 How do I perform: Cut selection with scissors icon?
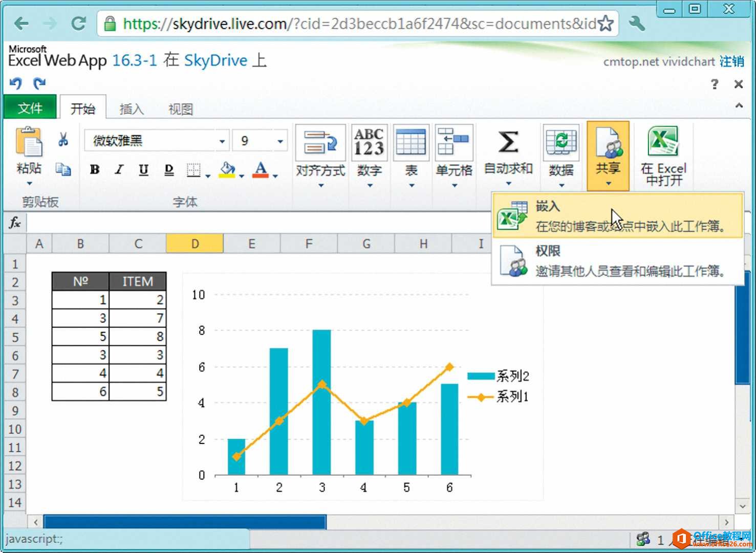(x=63, y=139)
